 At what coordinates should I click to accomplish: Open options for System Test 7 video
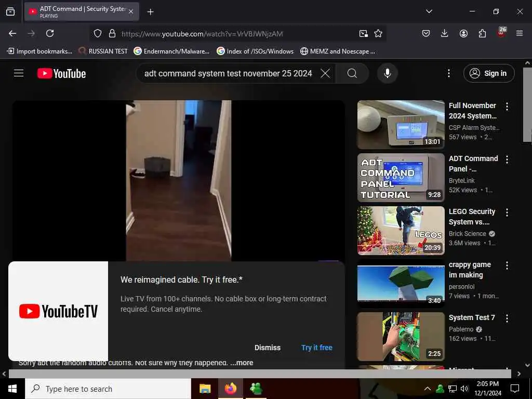507,318
